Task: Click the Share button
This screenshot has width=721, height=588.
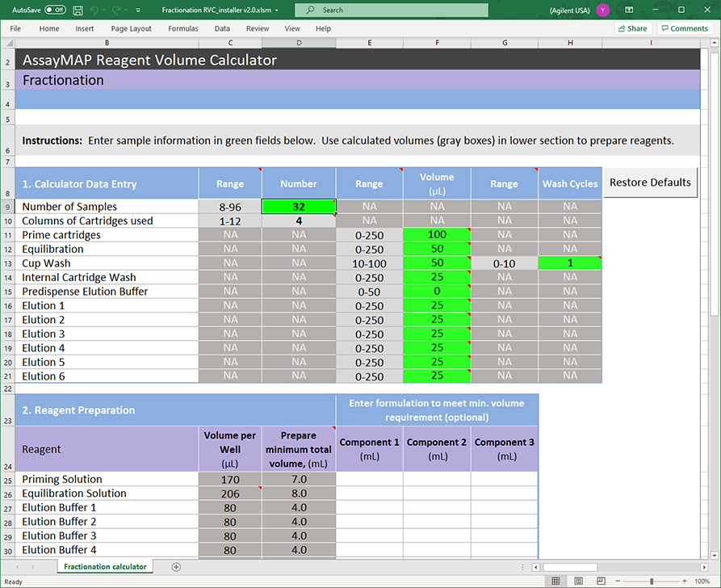Action: click(633, 28)
